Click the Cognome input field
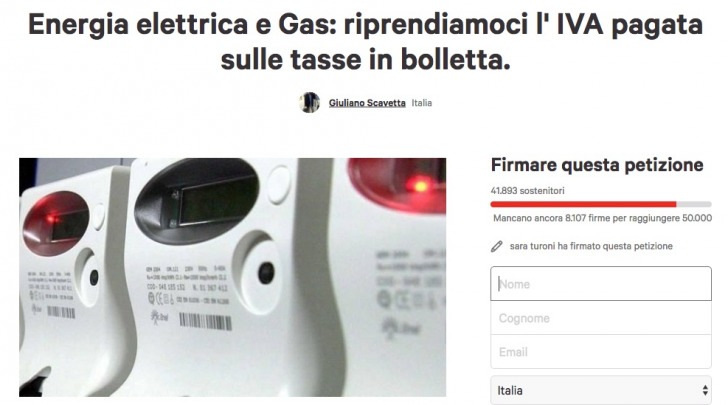 [x=601, y=318]
